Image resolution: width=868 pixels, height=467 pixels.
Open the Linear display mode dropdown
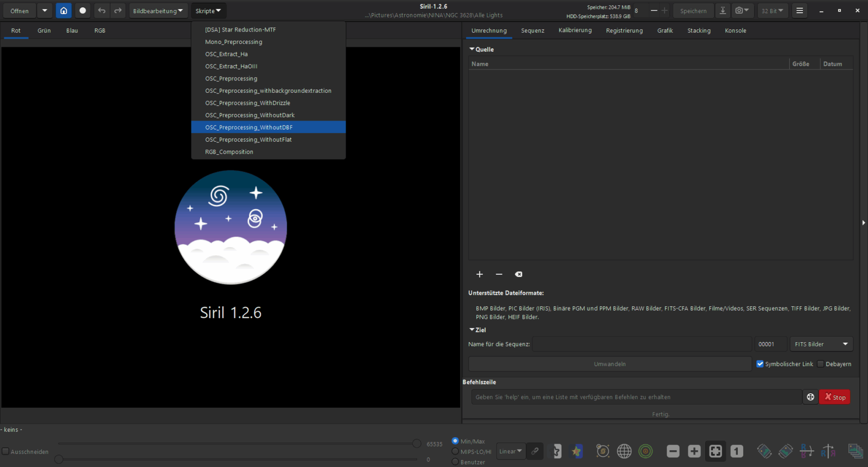point(510,451)
